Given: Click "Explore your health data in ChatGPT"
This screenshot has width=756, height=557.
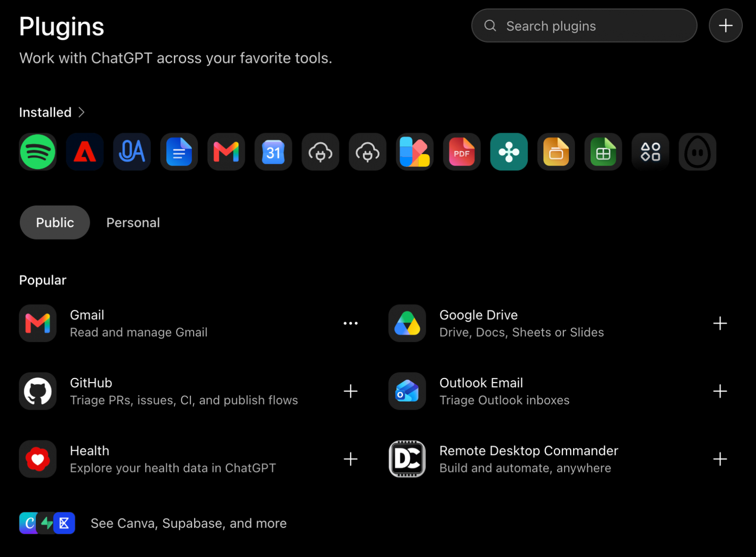Looking at the screenshot, I should point(173,468).
